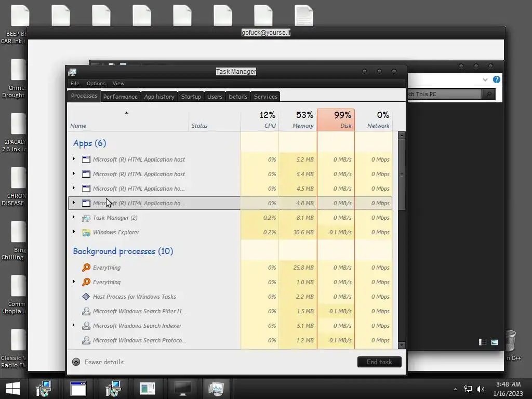The image size is (532, 399).
Task: Sort by the Status column header
Action: click(x=215, y=120)
